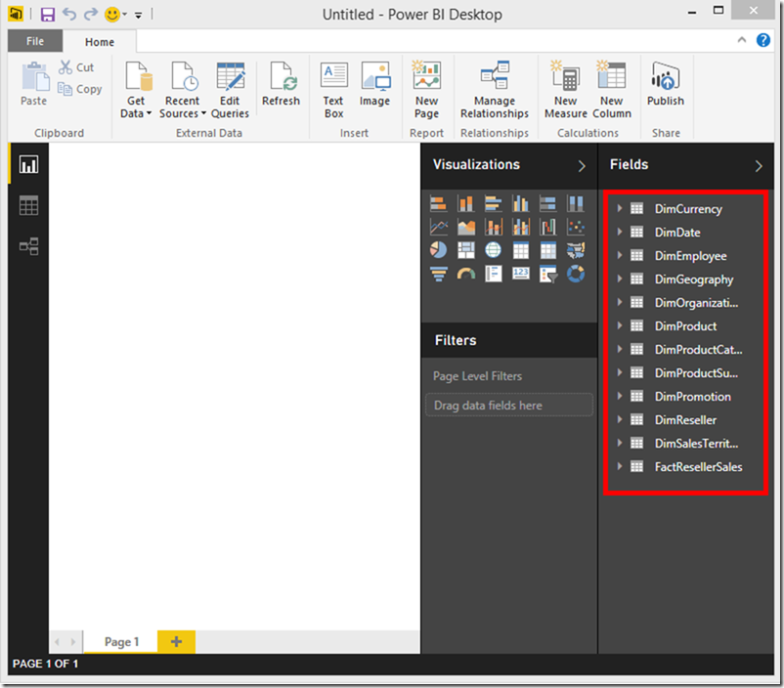Select the line and clustered column chart
784x688 pixels.
coord(520,227)
